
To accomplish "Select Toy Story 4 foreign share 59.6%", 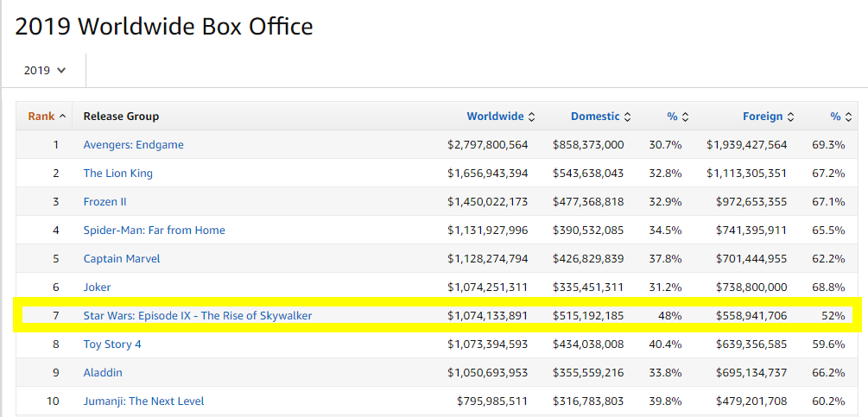I will 828,344.
